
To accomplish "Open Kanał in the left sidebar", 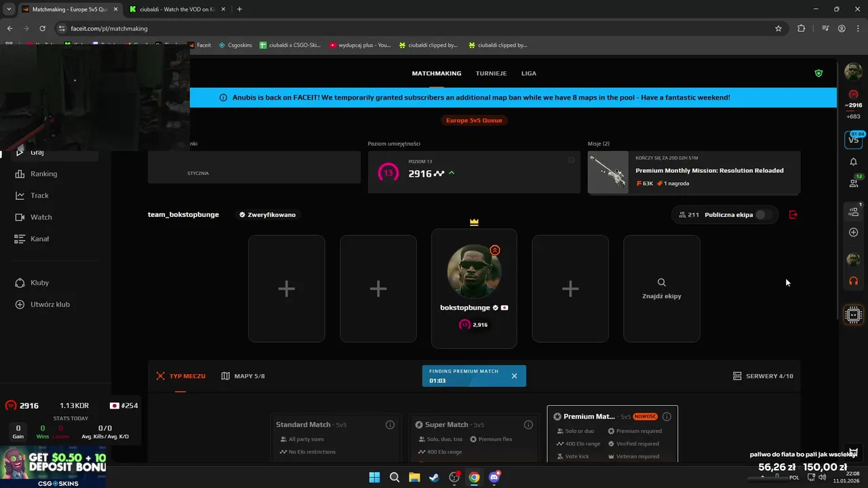I will point(39,239).
